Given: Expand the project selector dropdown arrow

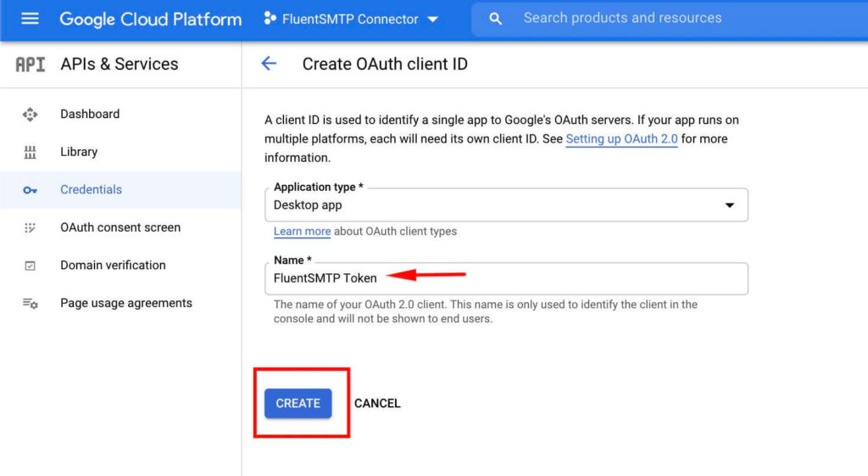Looking at the screenshot, I should [433, 20].
